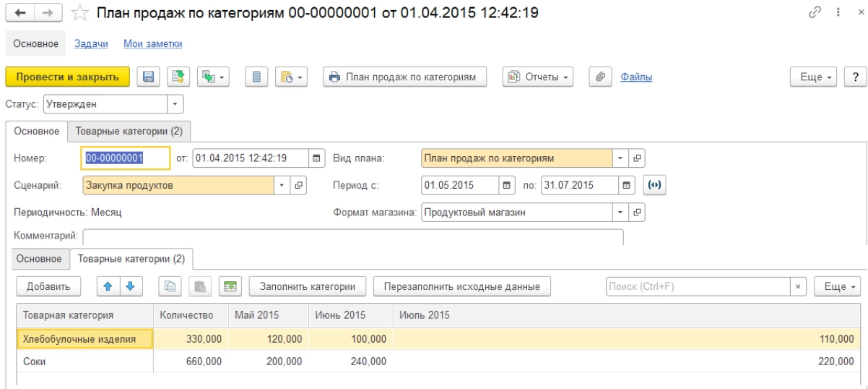Switch to Товарные категории (2) tab above Номер
The height and width of the screenshot is (389, 868).
(x=129, y=131)
